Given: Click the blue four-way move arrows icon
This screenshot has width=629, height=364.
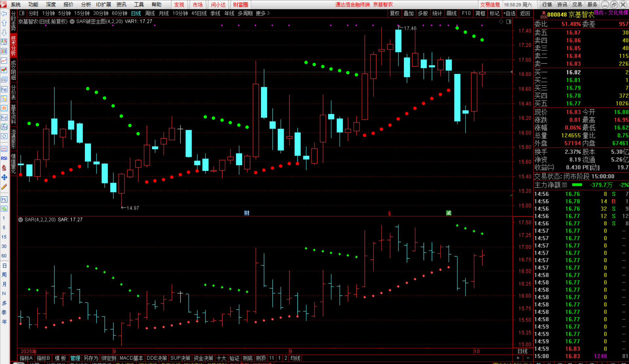Looking at the screenshot, I should click(4, 177).
